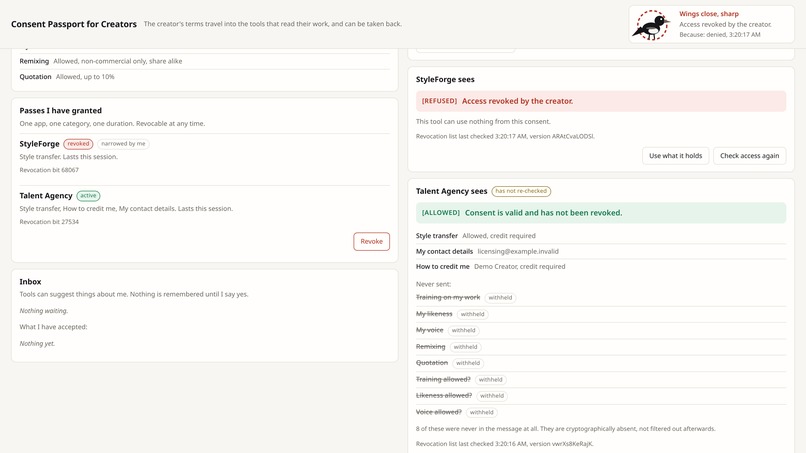Click the Talent Agency name under Passes I have granted
This screenshot has width=806, height=453.
click(46, 196)
